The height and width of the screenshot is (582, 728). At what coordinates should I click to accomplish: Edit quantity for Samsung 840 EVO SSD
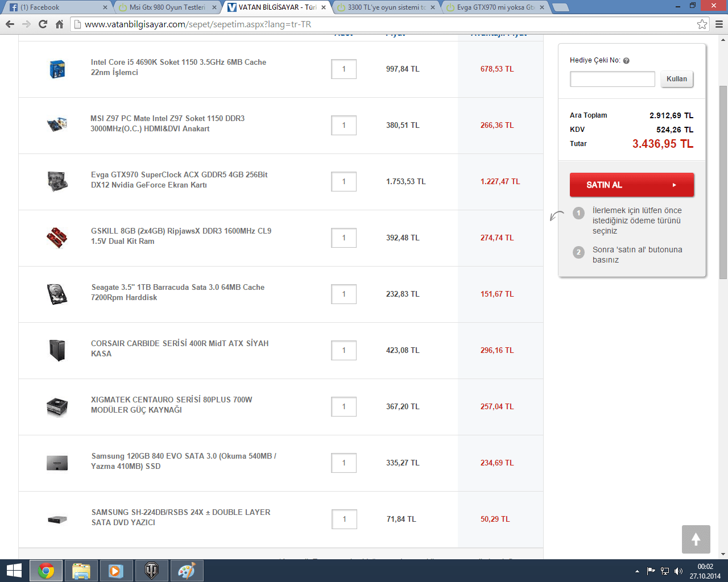coord(344,463)
